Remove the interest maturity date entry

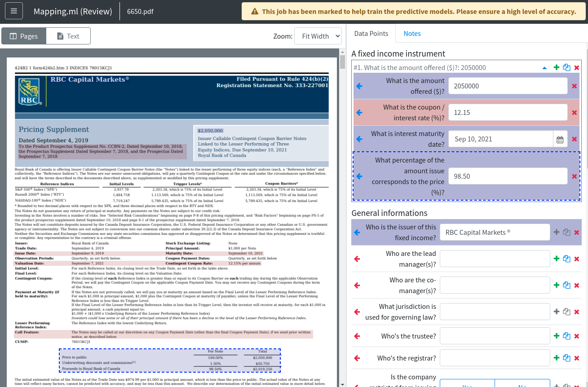click(575, 139)
